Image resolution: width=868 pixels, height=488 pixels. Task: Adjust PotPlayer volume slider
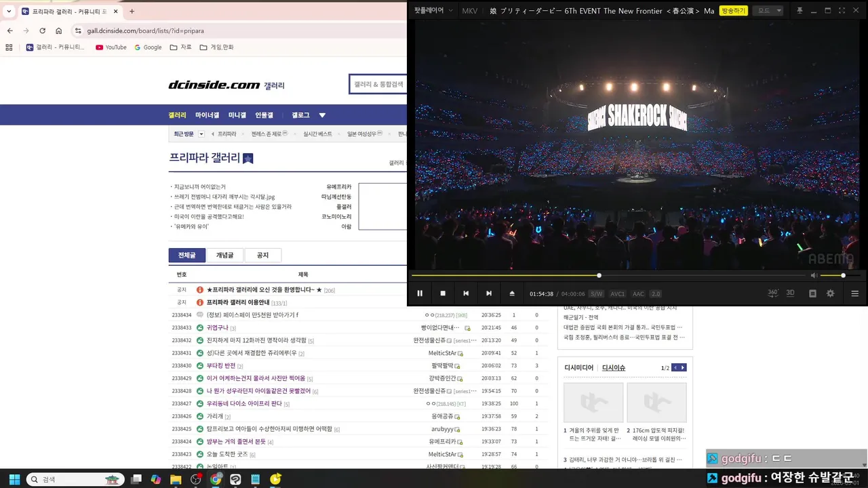tap(841, 275)
